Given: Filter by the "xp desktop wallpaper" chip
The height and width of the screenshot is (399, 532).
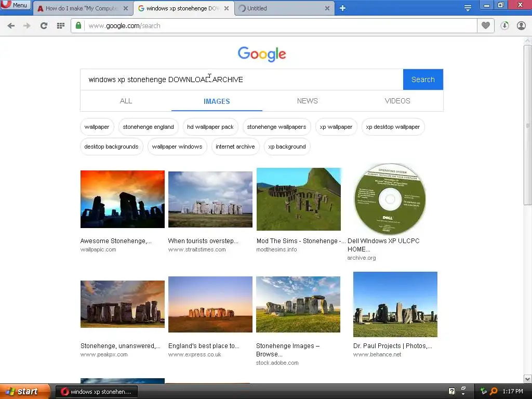Looking at the screenshot, I should click(x=393, y=127).
